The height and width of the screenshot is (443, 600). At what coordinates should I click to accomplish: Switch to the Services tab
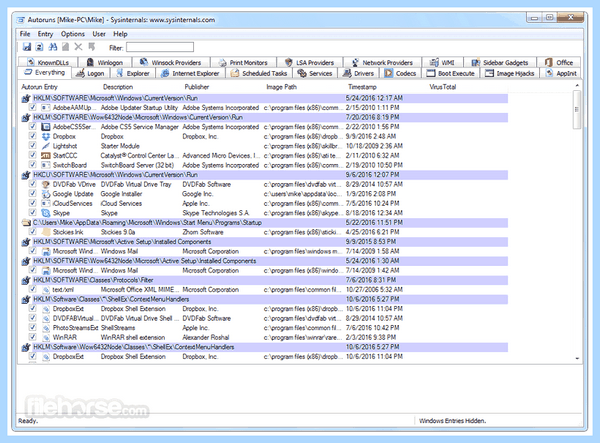pos(315,73)
